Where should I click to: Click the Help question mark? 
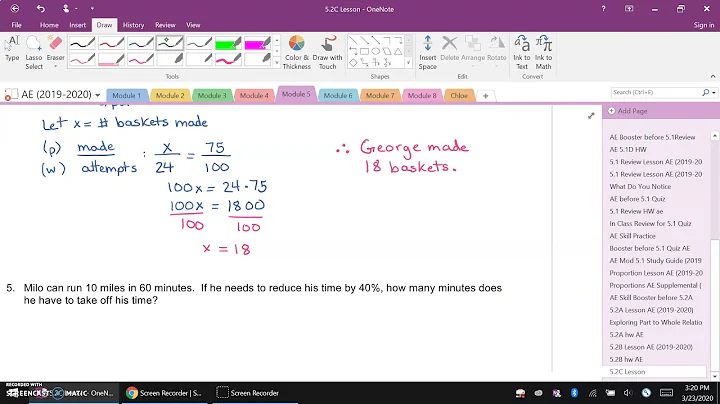tap(603, 9)
